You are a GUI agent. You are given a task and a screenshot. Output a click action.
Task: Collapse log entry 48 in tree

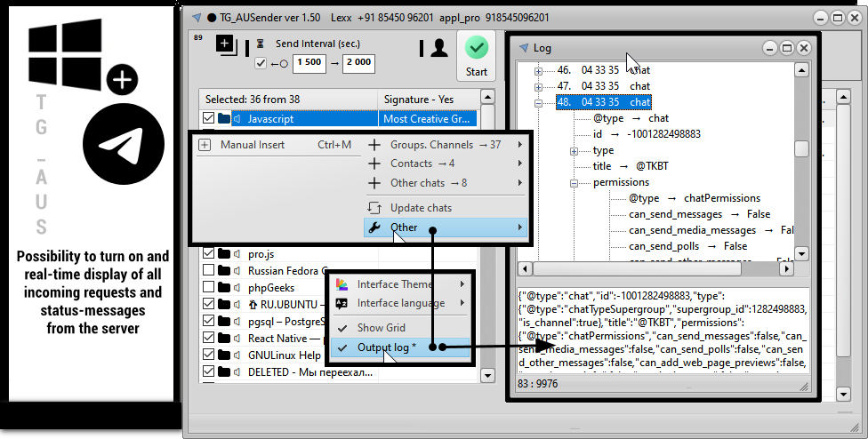point(539,103)
